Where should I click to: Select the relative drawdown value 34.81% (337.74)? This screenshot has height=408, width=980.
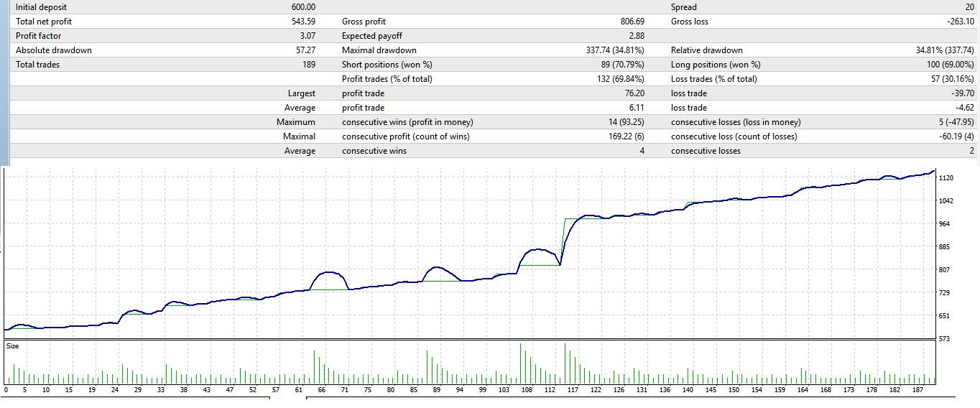pyautogui.click(x=946, y=50)
